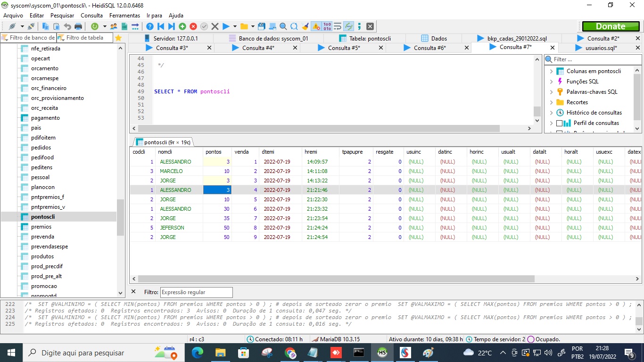This screenshot has width=644, height=362.
Task: Click the Print icon in the toolbar
Action: coord(78,26)
